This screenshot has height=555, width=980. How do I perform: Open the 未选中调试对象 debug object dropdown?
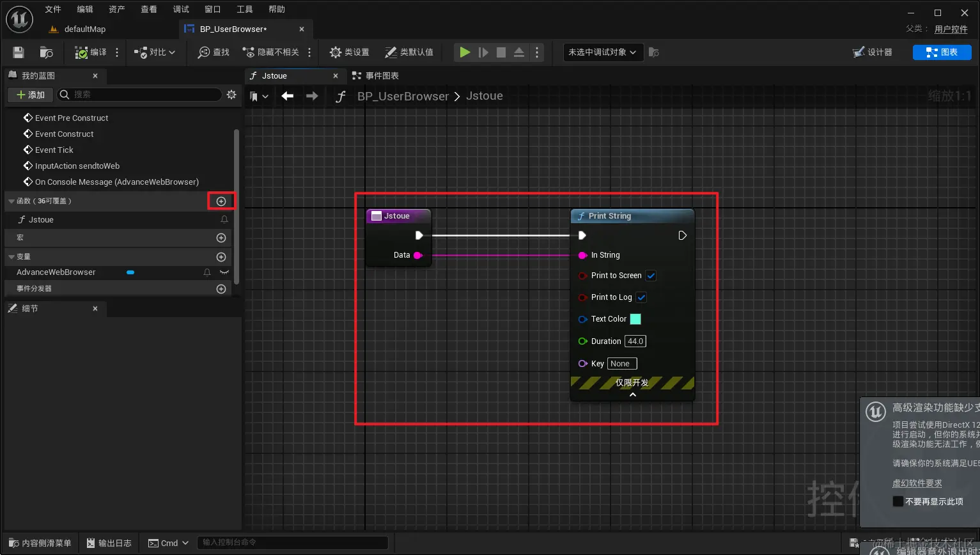[601, 52]
